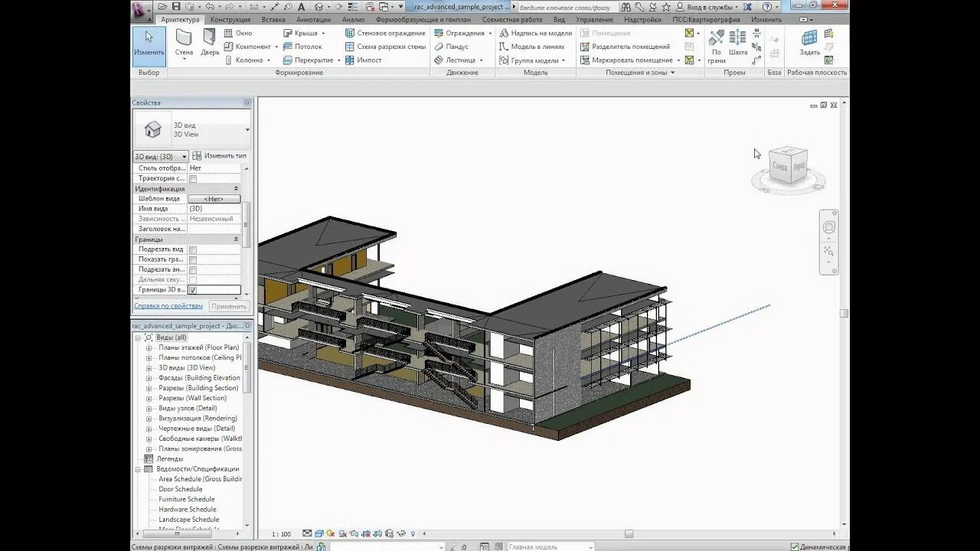Click the Схема разрезки стены tool
The width and height of the screenshot is (980, 551).
click(385, 47)
